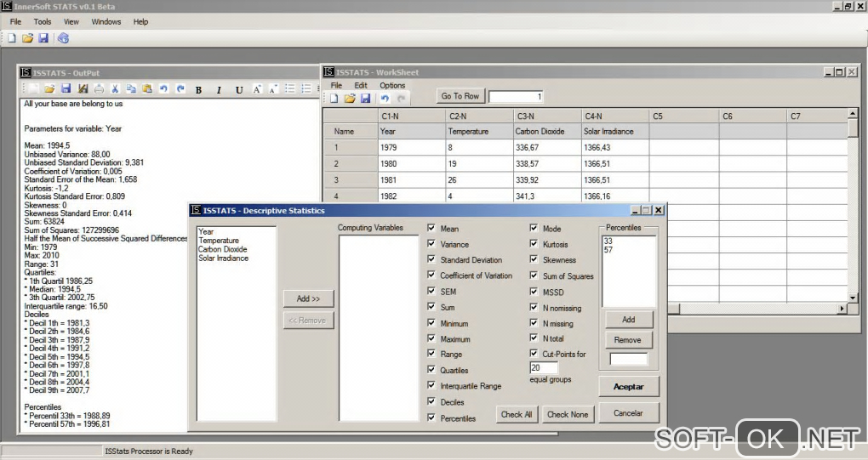This screenshot has width=868, height=460.
Task: Click Add button under Percentiles list
Action: tap(628, 320)
